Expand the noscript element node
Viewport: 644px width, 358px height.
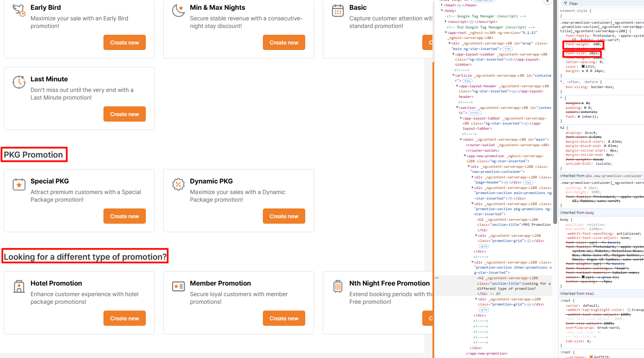(x=446, y=22)
